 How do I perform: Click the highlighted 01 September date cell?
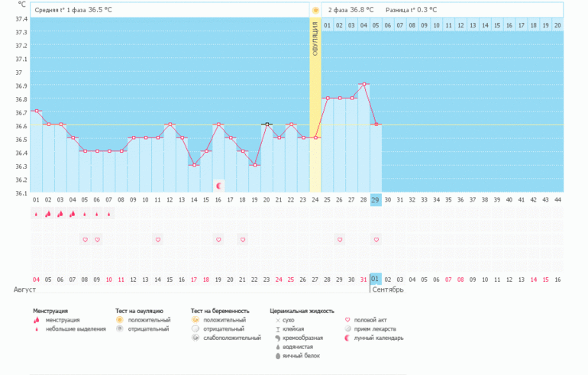(x=376, y=280)
